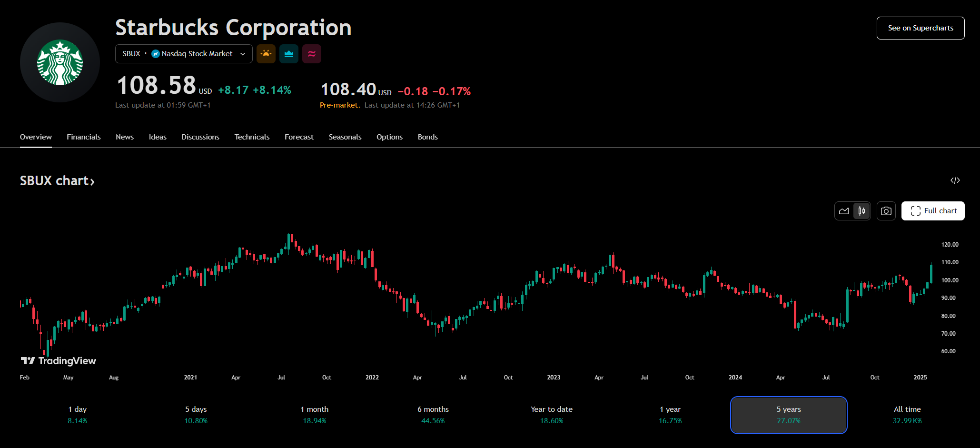Image resolution: width=980 pixels, height=448 pixels.
Task: Switch to candlestick chart view
Action: (861, 211)
